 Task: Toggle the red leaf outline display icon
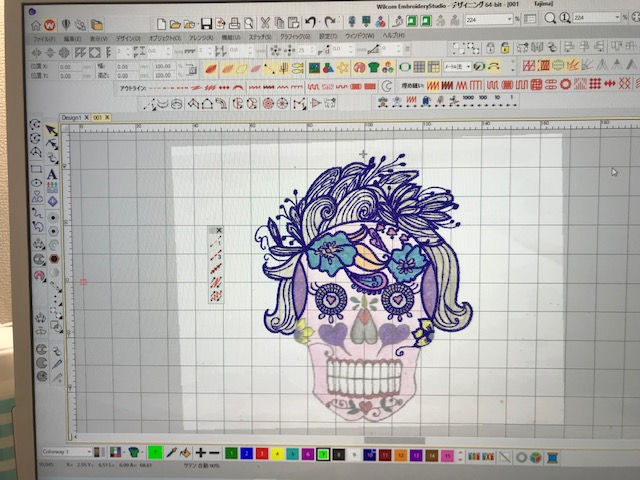click(x=211, y=69)
